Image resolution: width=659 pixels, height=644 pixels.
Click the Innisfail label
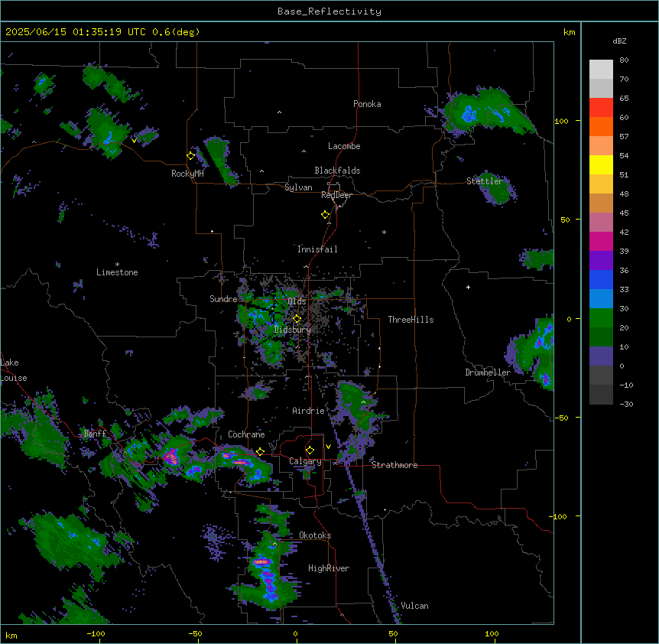(317, 249)
